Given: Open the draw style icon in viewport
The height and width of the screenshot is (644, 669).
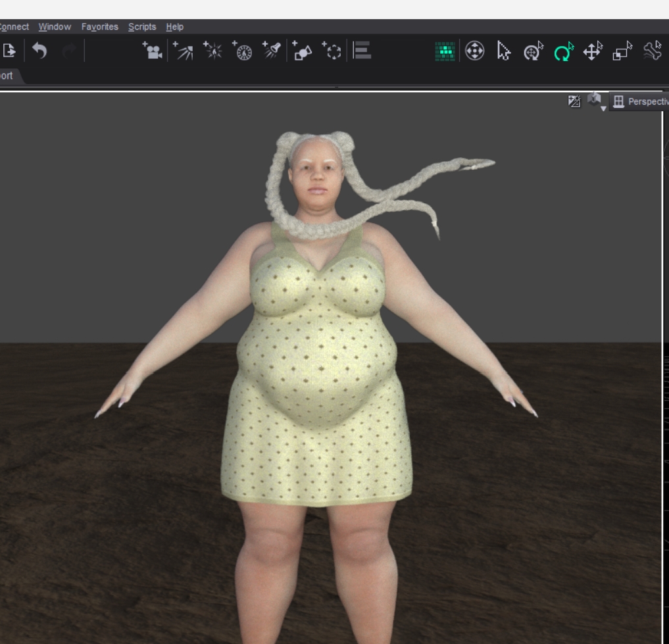Looking at the screenshot, I should [x=574, y=101].
